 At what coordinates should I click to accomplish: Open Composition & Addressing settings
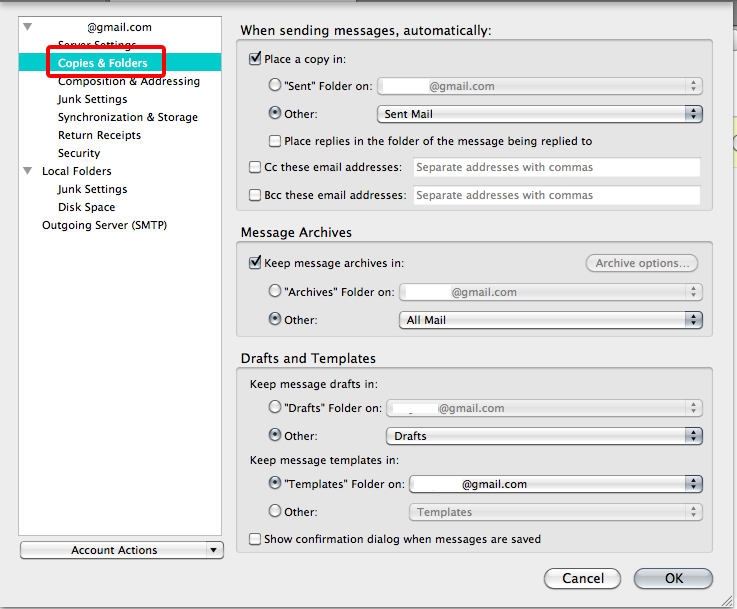128,81
